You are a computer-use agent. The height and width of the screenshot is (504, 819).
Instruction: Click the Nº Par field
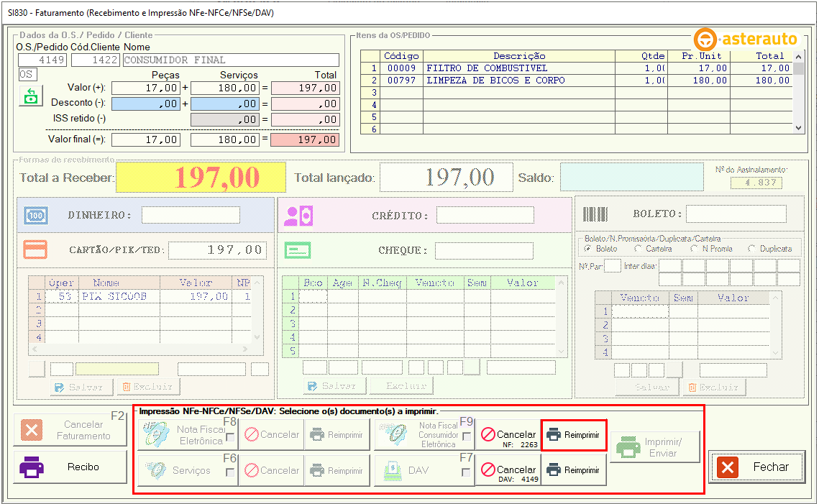pos(613,266)
